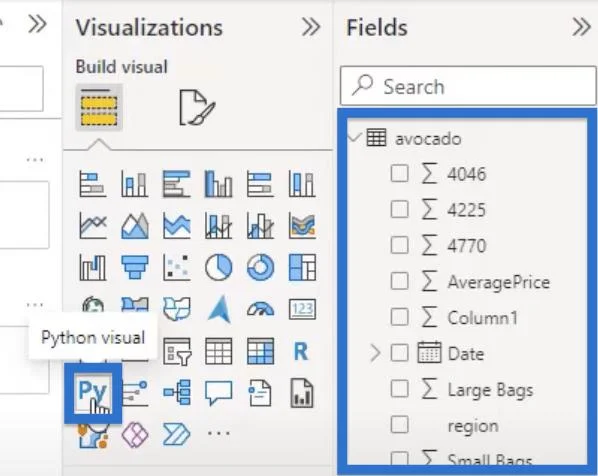598x476 pixels.
Task: Choose the treemap visual
Action: point(302,267)
